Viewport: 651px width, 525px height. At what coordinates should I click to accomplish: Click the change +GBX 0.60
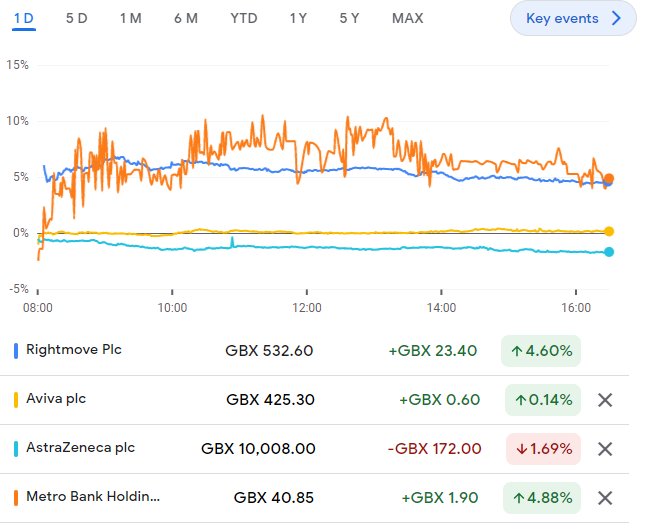point(440,400)
